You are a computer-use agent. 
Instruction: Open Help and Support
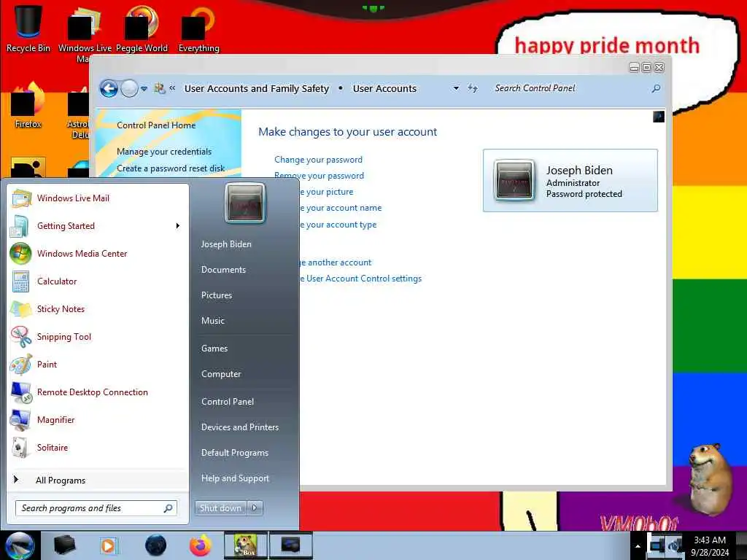(235, 478)
